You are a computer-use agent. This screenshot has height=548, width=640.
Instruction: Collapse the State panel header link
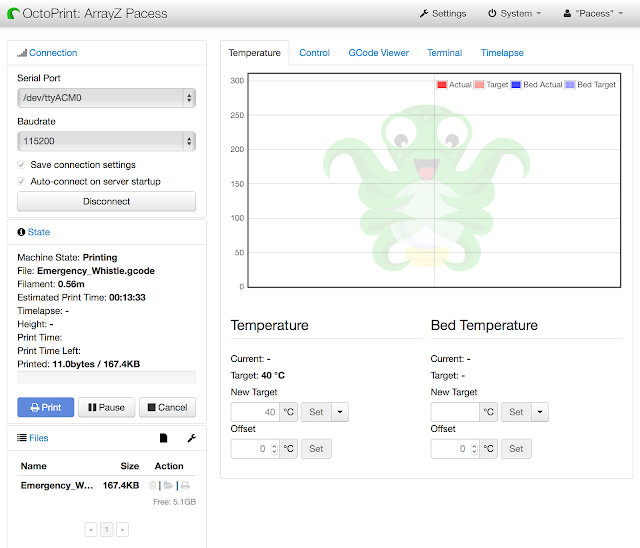(39, 232)
